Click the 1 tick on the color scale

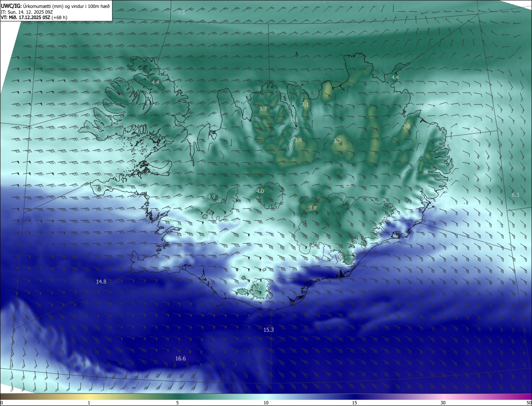(89, 403)
